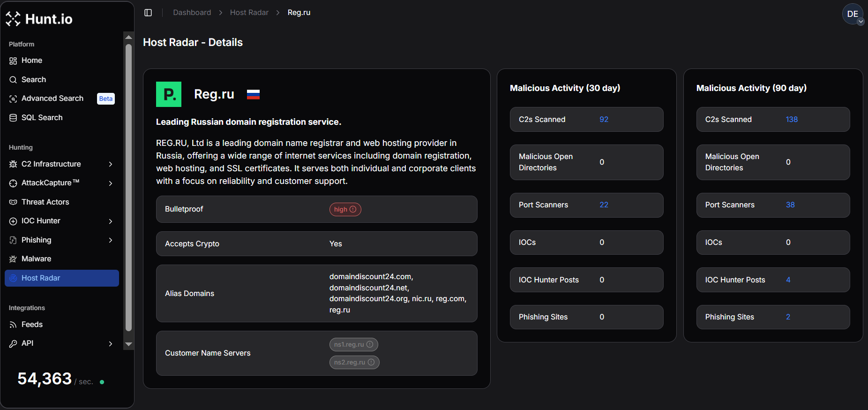Viewport: 868px width, 410px height.
Task: Expand the IOC Hunter menu
Action: point(111,221)
